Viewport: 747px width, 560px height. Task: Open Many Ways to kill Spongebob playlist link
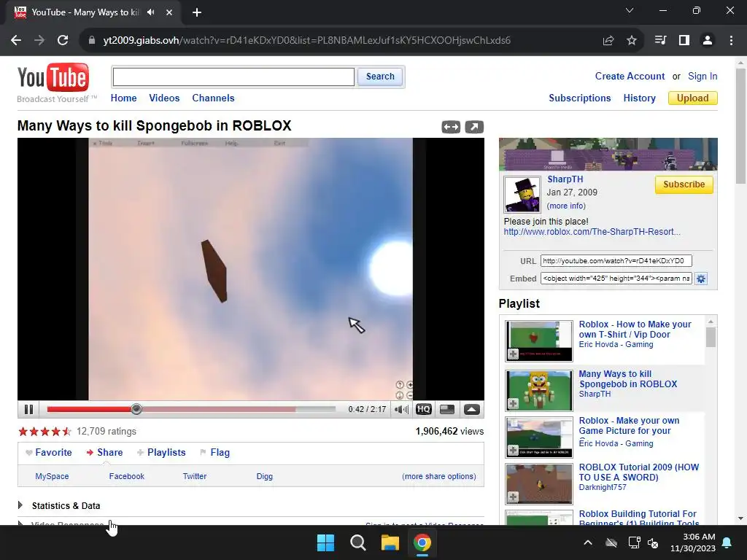(x=627, y=379)
